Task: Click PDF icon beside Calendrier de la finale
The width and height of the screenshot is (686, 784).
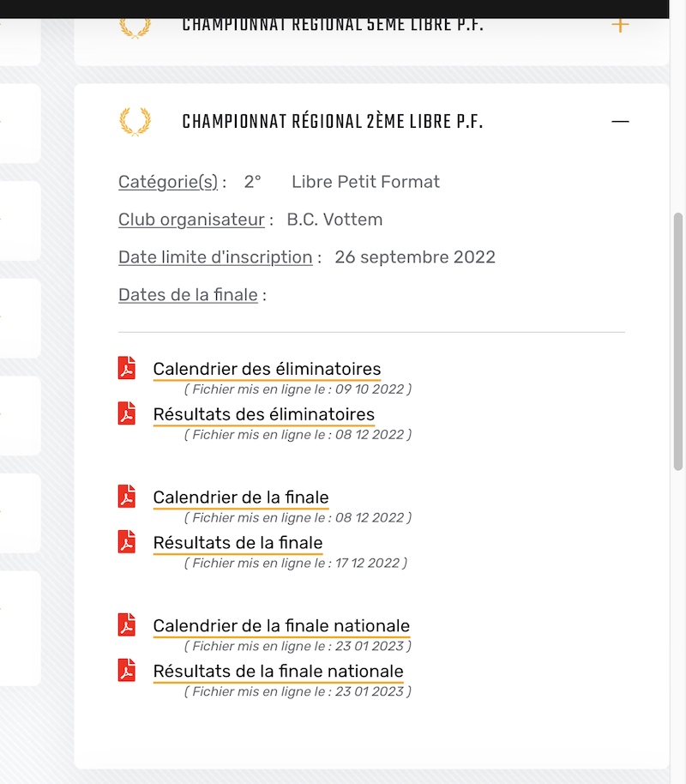Action: (x=127, y=497)
